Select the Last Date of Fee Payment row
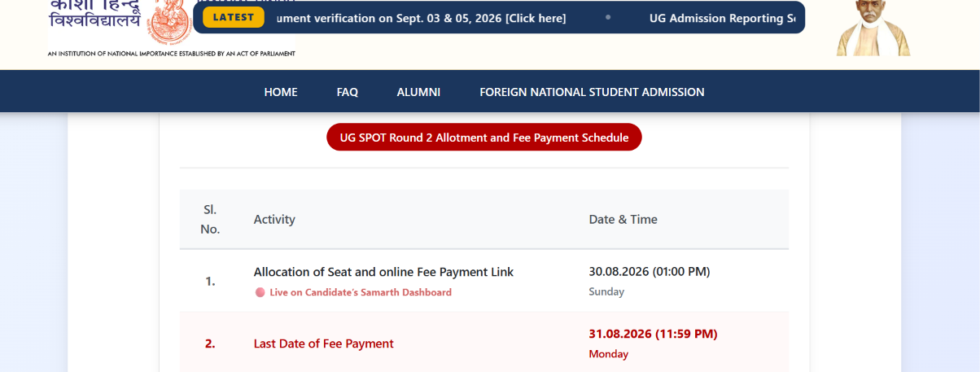The image size is (980, 372). [484, 343]
